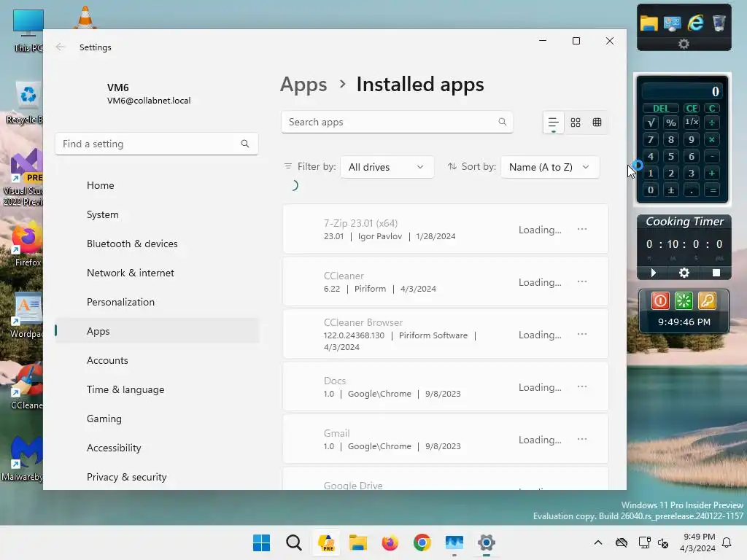Open the Filter by All drives dropdown
747x560 pixels.
(387, 167)
